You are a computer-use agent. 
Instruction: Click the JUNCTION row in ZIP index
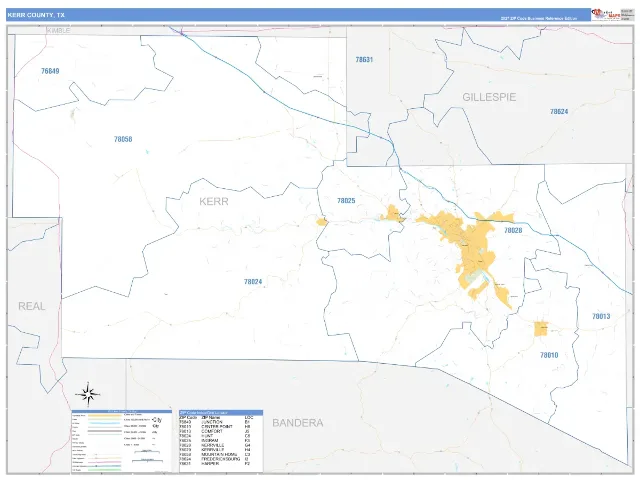point(215,422)
